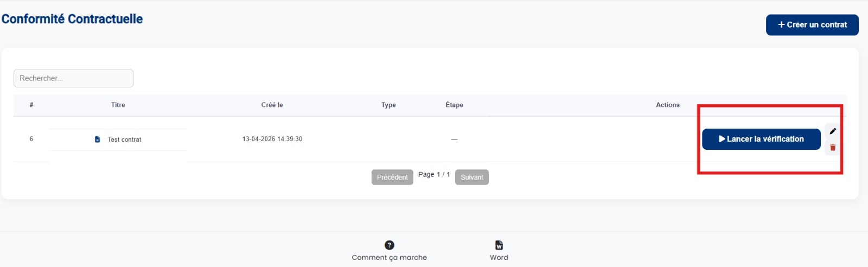Click the Word label in footer
Viewport: 868px width, 267px height.
[499, 258]
